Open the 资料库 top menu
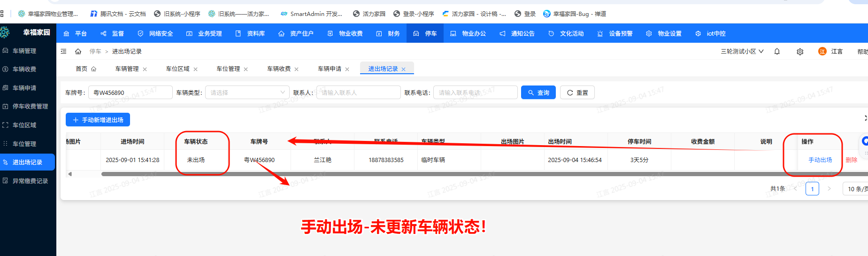This screenshot has height=256, width=868. coord(250,33)
